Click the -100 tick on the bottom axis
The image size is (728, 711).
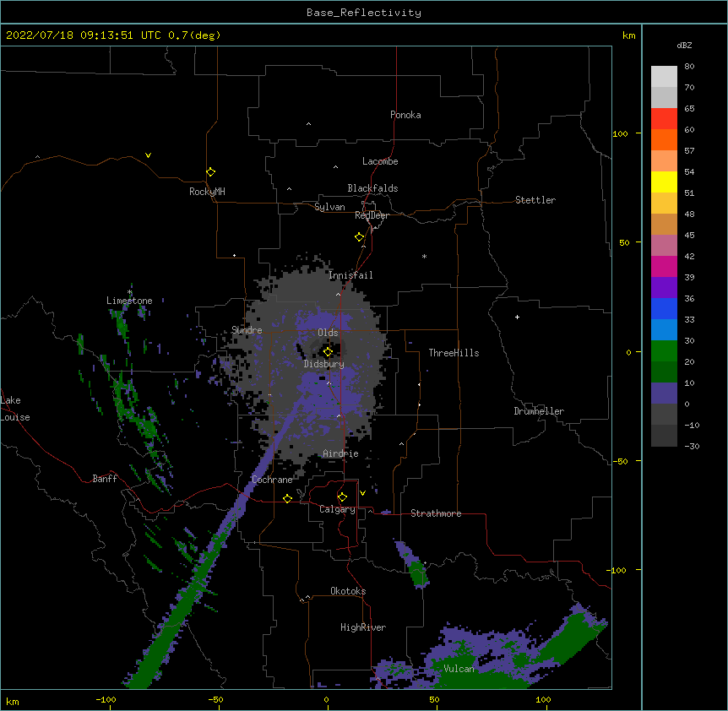[106, 699]
